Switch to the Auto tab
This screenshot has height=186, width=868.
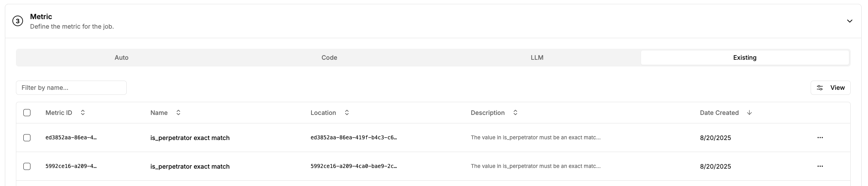pyautogui.click(x=121, y=58)
